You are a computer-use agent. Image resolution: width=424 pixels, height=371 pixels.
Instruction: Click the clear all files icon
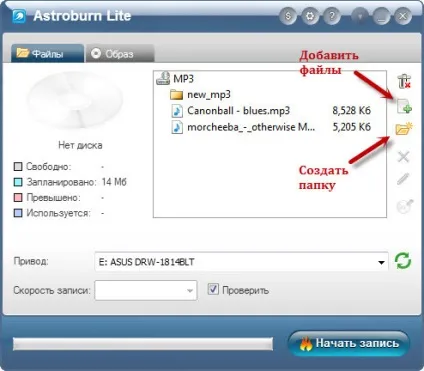[x=404, y=81]
